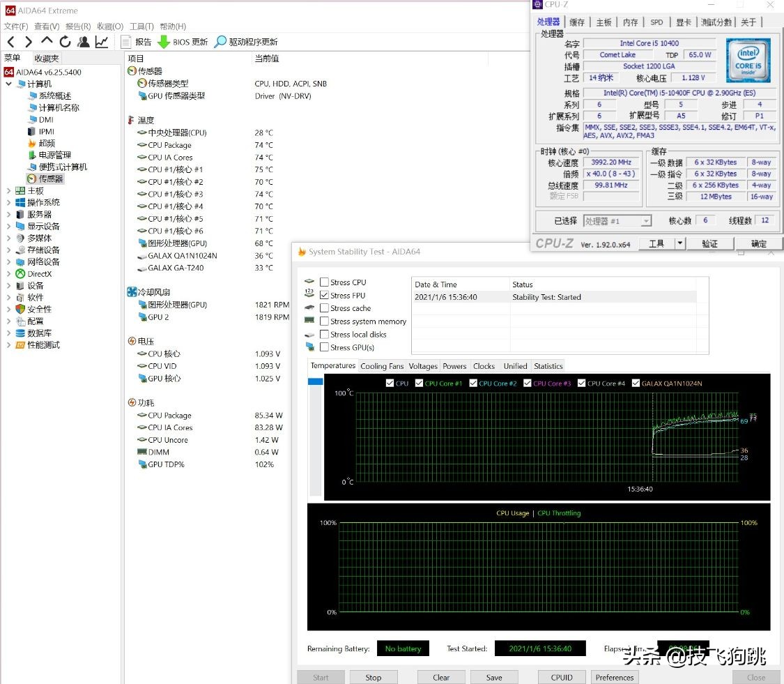This screenshot has width=784, height=684.
Task: Click the report document icon
Action: (x=126, y=42)
